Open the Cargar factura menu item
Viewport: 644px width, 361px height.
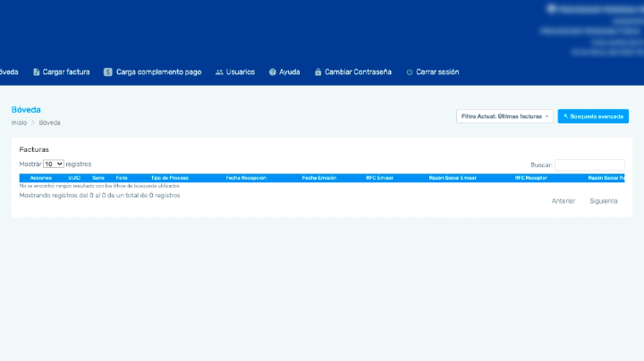click(x=62, y=72)
